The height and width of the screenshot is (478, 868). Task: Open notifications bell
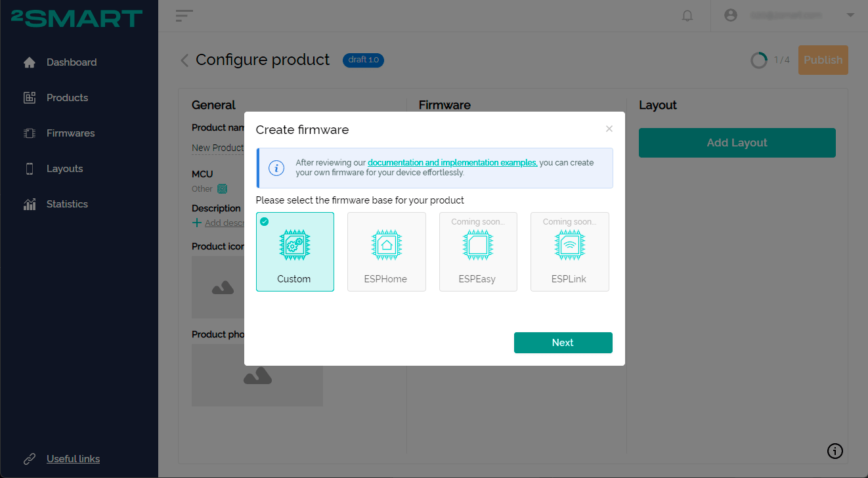pos(687,16)
